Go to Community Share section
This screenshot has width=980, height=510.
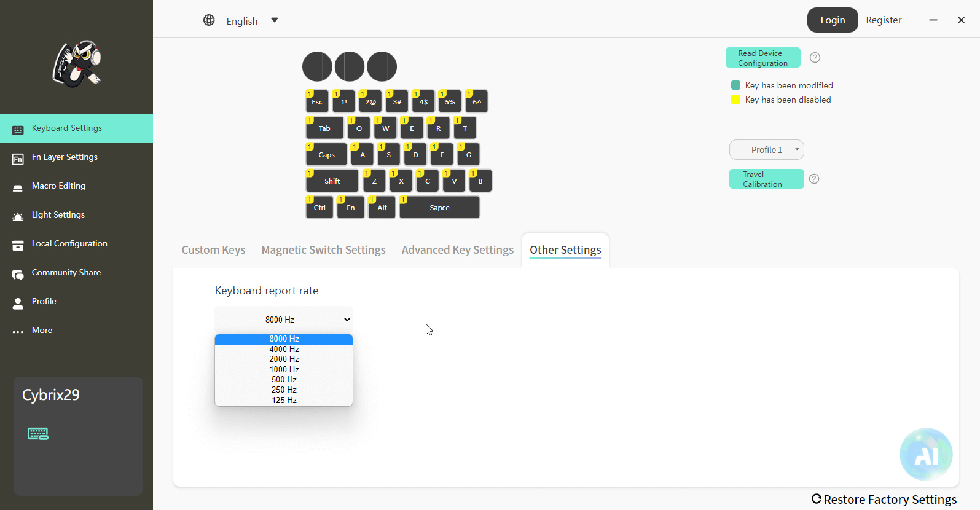(x=66, y=273)
